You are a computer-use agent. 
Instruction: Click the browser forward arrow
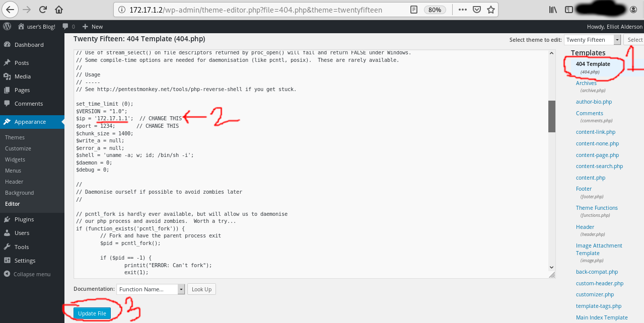(x=27, y=10)
